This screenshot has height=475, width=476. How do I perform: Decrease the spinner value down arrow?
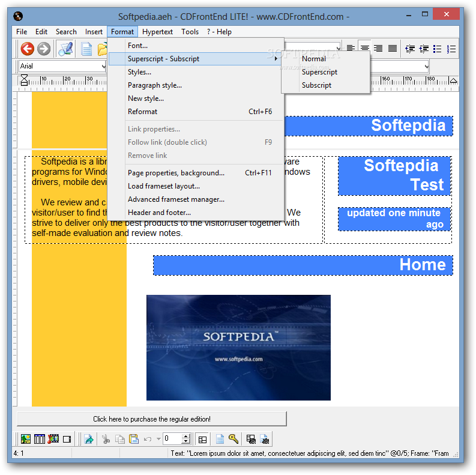(186, 441)
